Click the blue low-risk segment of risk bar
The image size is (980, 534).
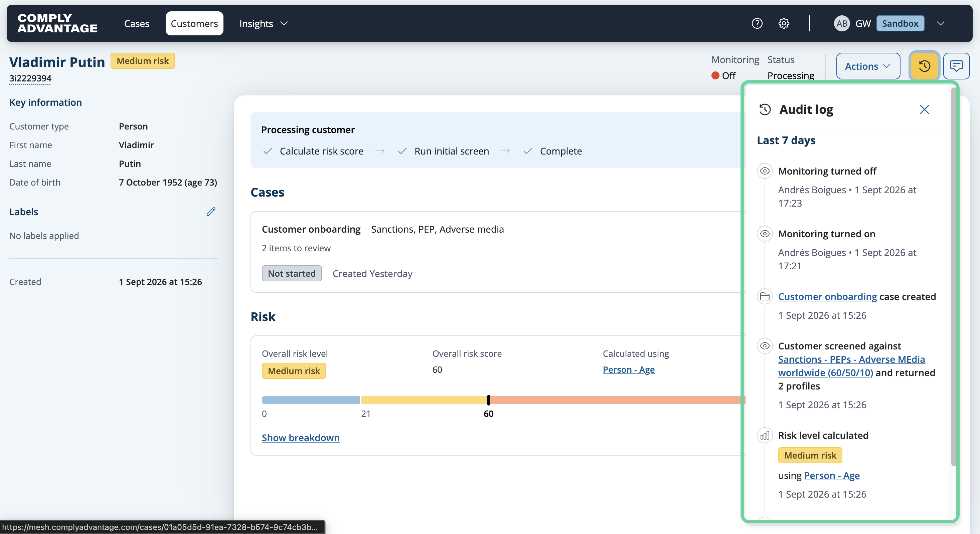point(311,400)
